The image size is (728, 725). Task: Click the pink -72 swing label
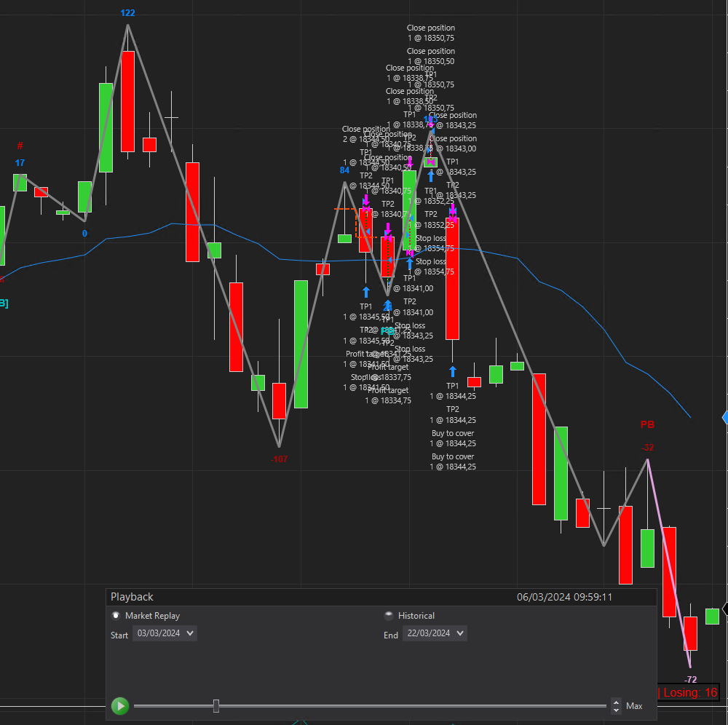[691, 680]
